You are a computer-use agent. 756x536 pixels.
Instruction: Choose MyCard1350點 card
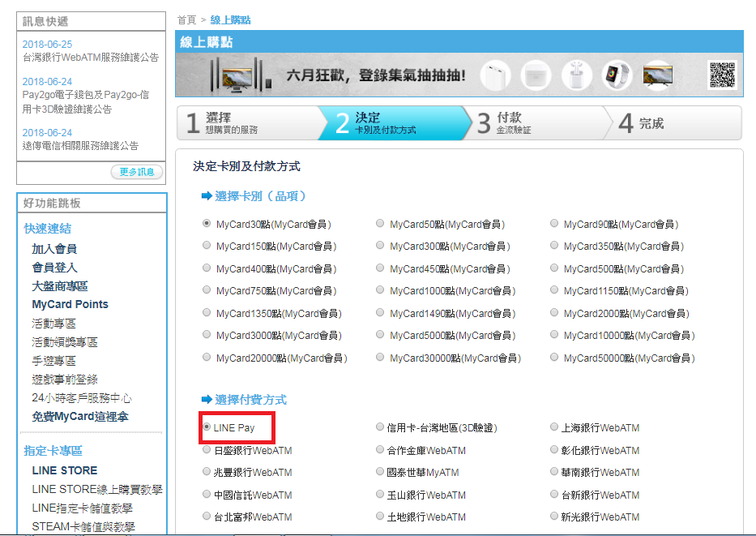tap(207, 313)
